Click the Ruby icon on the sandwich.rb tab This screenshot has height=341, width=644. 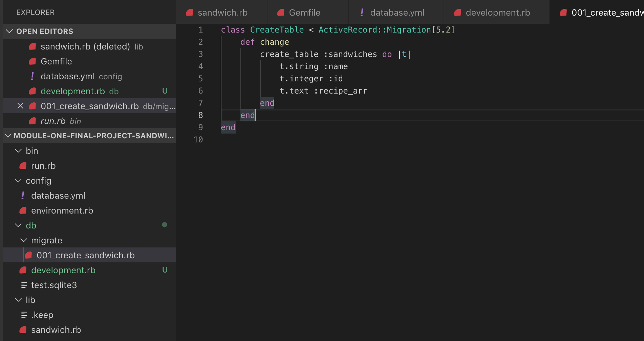(x=190, y=13)
